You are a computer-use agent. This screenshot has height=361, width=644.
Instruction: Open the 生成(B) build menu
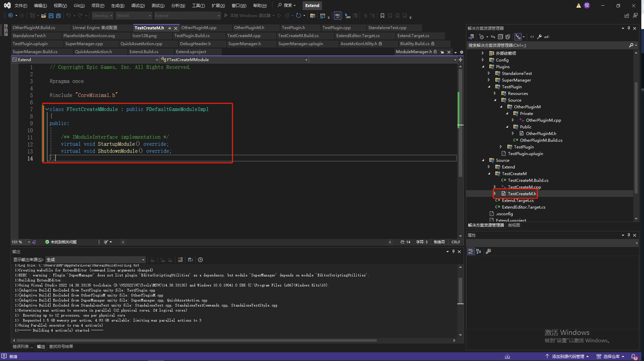118,5
